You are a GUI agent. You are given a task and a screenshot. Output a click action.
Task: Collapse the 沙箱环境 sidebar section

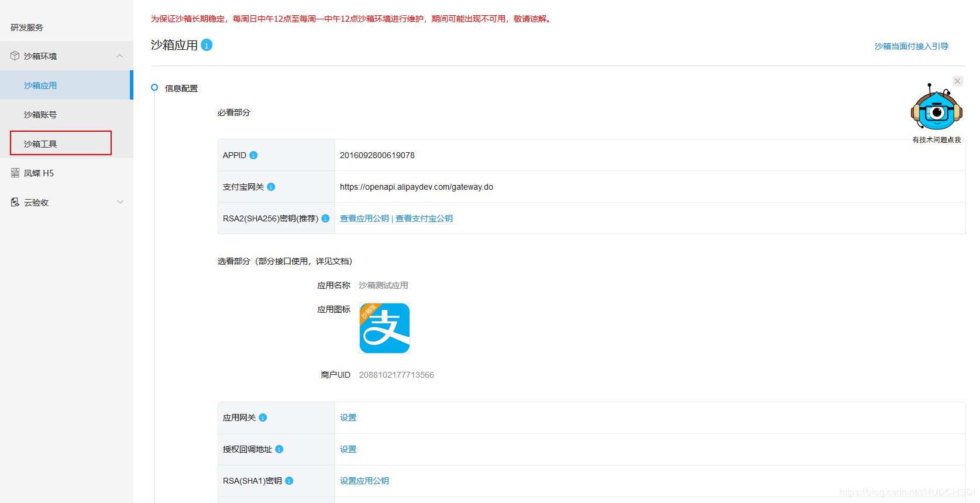click(x=119, y=56)
